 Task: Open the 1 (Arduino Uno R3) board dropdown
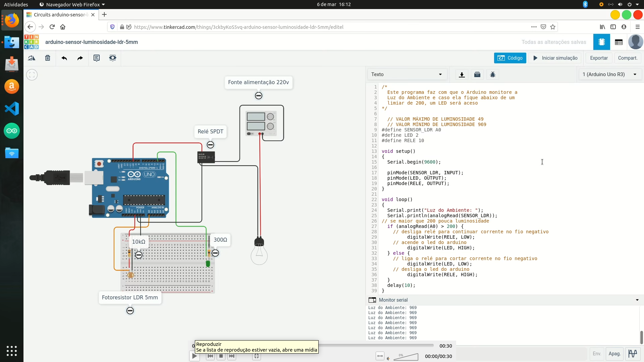[610, 74]
